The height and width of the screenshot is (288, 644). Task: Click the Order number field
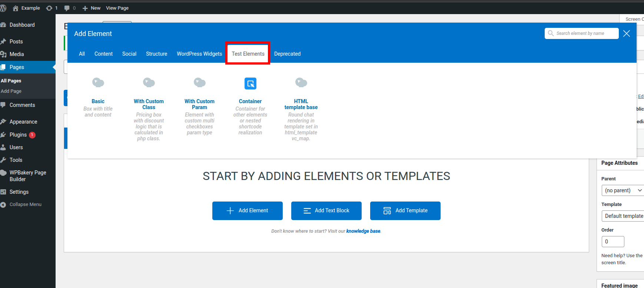pos(613,242)
